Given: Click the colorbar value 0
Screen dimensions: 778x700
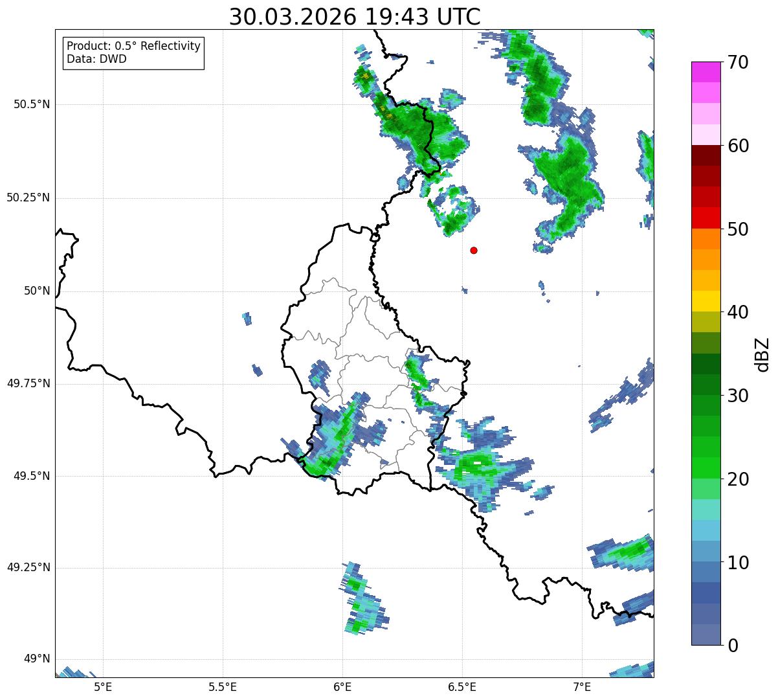Looking at the screenshot, I should click(x=733, y=646).
